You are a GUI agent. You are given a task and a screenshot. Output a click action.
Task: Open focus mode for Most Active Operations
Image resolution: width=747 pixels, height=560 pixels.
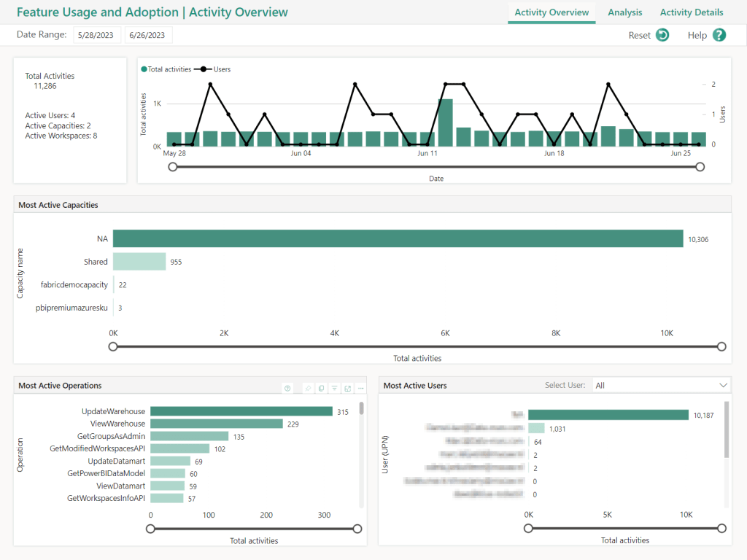pos(347,389)
